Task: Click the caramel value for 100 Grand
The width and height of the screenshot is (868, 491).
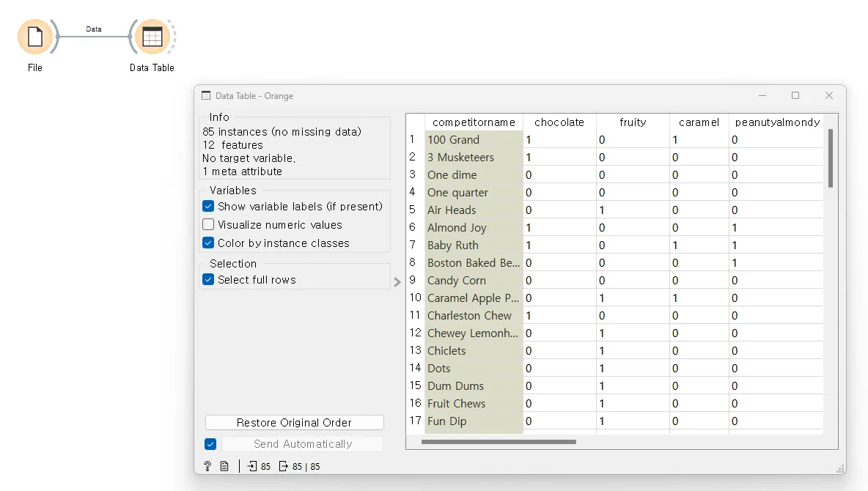Action: tap(699, 139)
